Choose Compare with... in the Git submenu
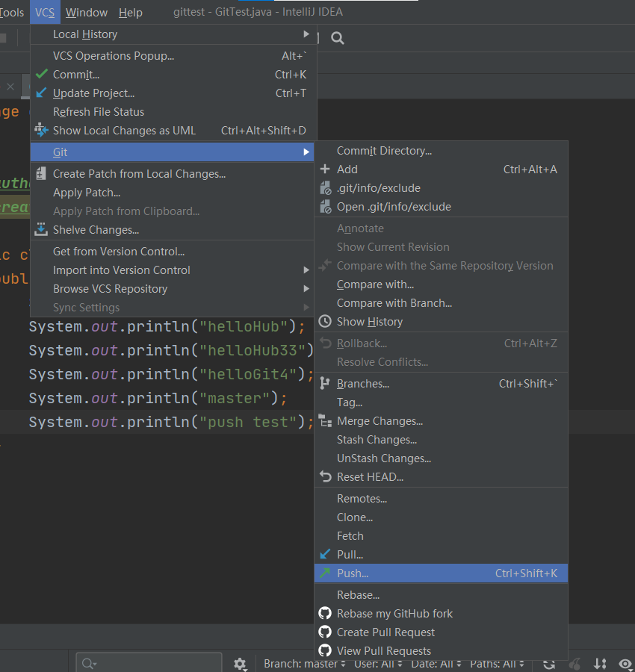 coord(442,284)
